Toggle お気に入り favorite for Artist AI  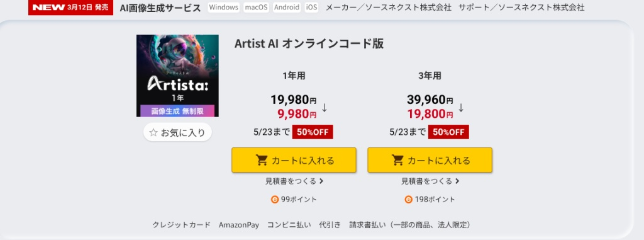pos(177,132)
